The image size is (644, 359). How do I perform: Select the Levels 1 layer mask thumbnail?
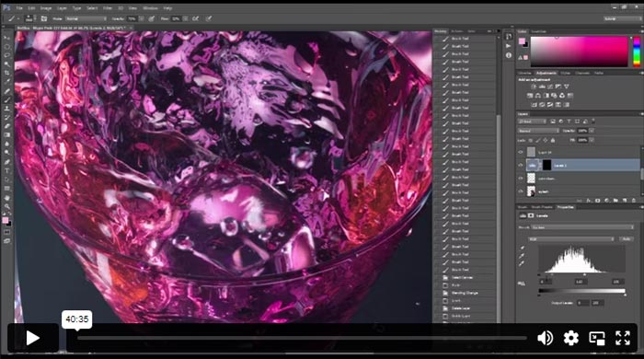pyautogui.click(x=546, y=165)
